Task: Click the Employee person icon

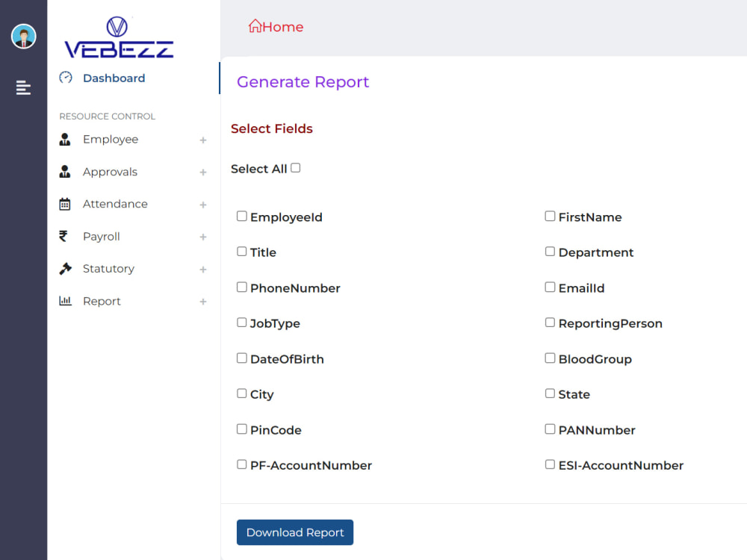Action: point(65,139)
